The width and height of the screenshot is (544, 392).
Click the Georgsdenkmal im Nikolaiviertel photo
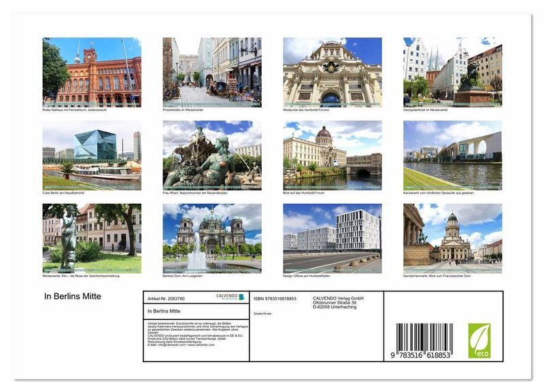click(x=452, y=72)
